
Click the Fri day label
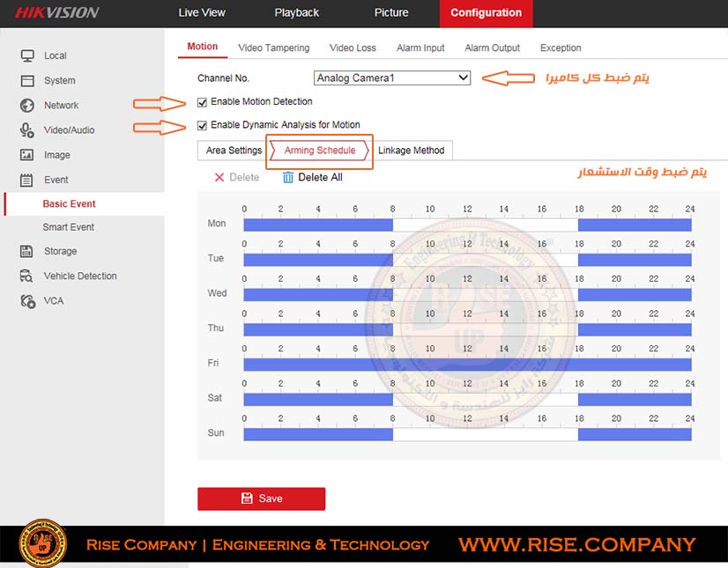tap(213, 363)
